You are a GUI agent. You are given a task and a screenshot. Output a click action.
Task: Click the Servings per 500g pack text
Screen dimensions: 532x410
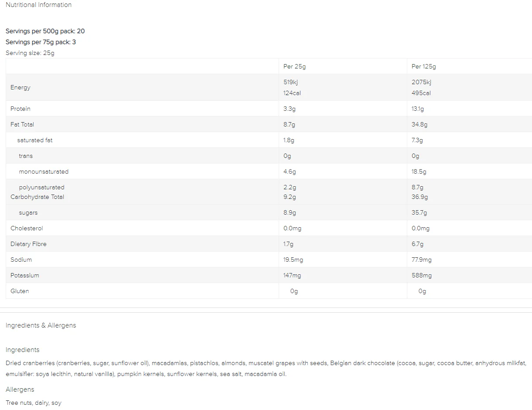[45, 31]
